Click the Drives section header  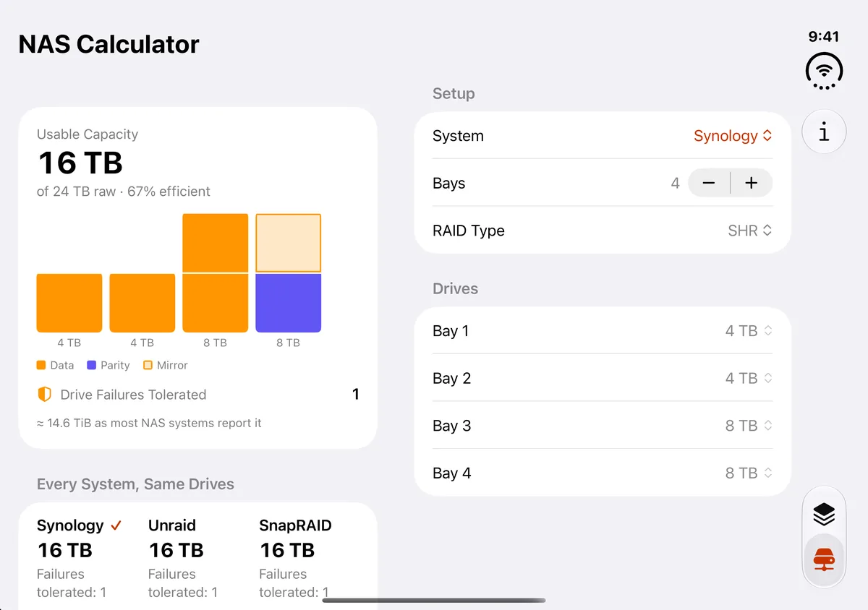455,288
